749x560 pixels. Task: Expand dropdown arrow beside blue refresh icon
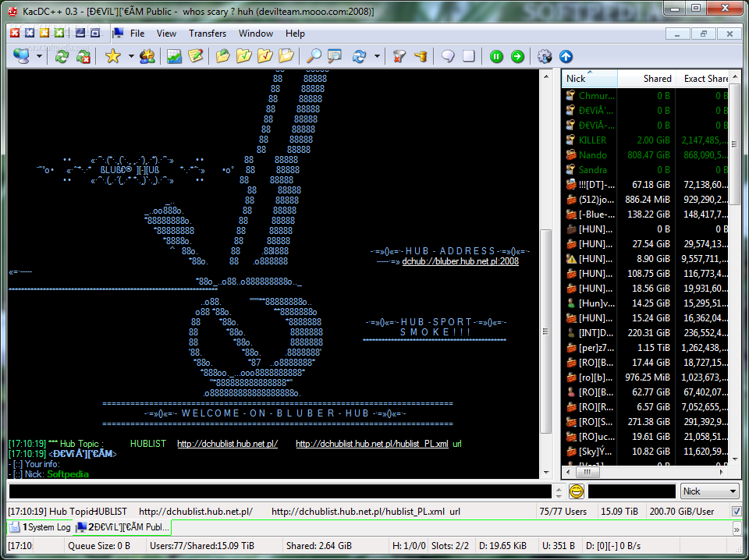377,56
